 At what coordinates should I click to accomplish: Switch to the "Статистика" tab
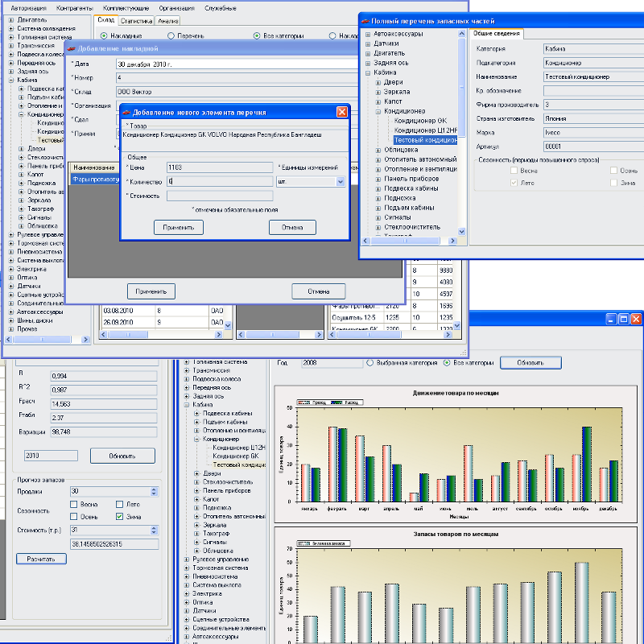135,21
